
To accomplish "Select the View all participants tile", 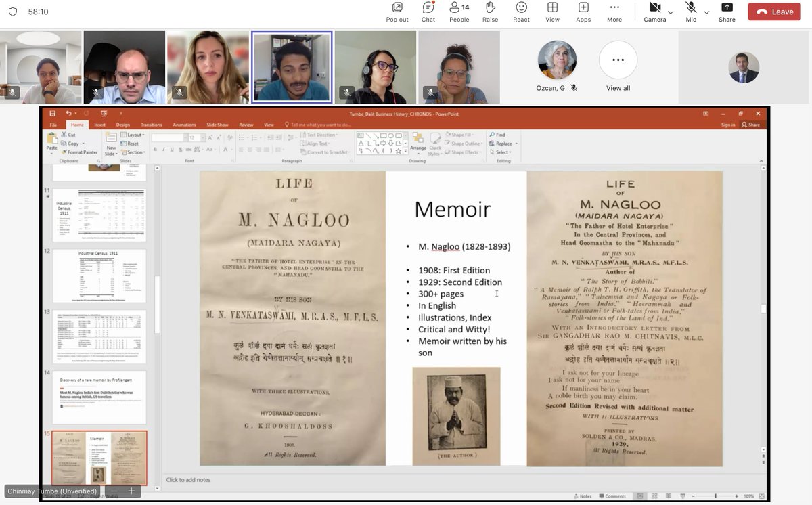I will click(x=618, y=66).
